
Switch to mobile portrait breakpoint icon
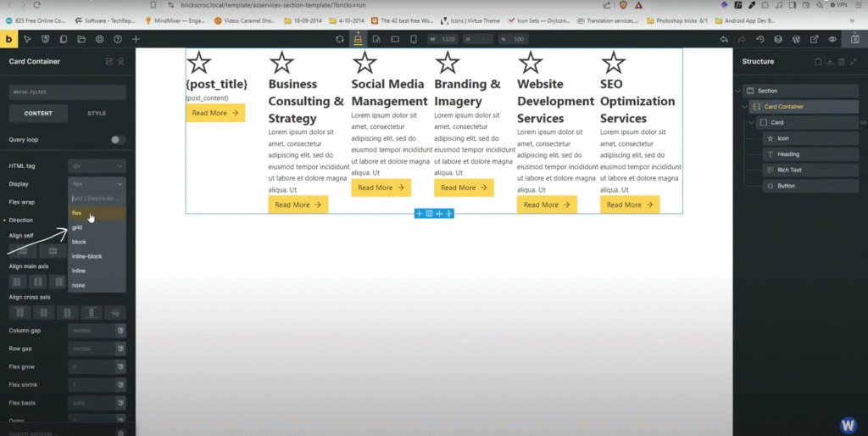coord(413,39)
